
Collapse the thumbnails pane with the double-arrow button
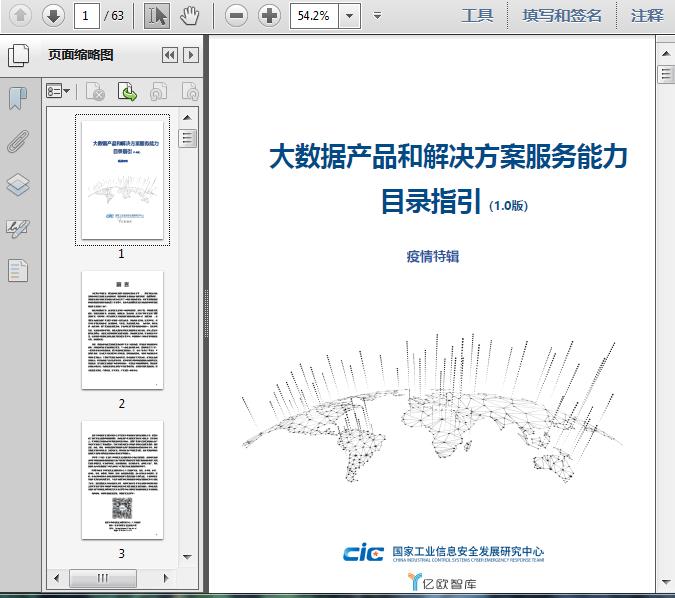169,56
